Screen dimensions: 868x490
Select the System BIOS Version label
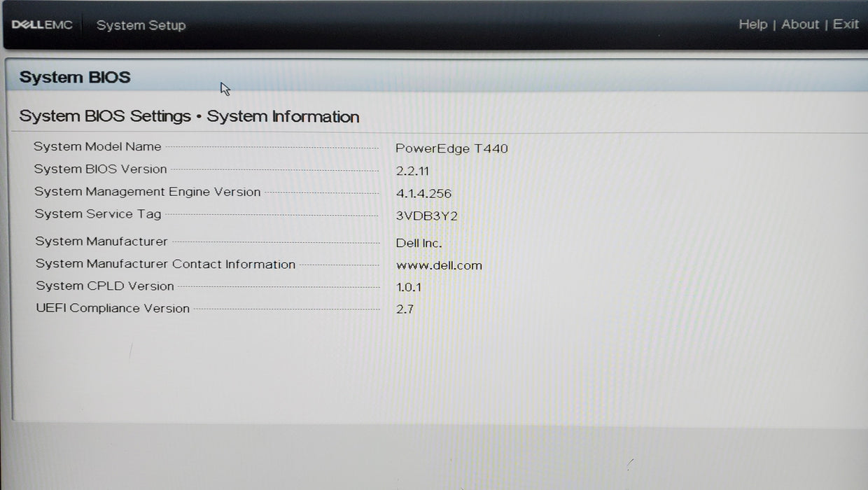101,169
